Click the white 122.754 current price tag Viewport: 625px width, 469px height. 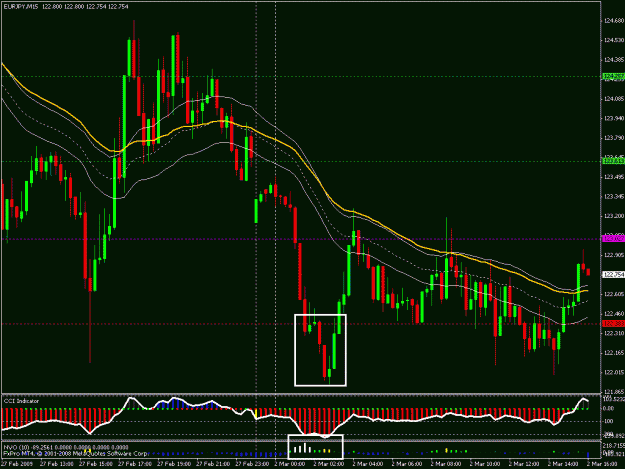[x=614, y=275]
